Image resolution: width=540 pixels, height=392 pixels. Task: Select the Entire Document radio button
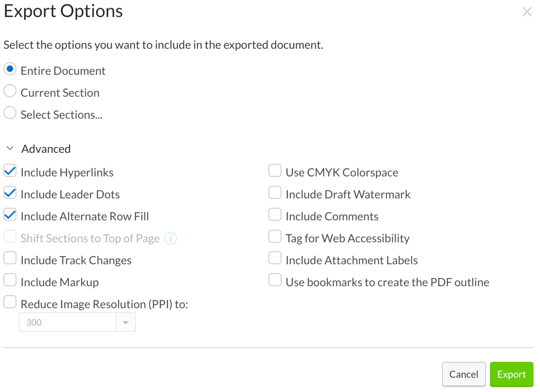click(x=10, y=69)
